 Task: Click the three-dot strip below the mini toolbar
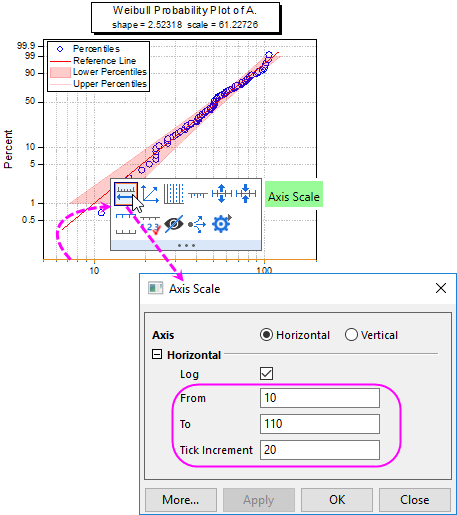186,245
